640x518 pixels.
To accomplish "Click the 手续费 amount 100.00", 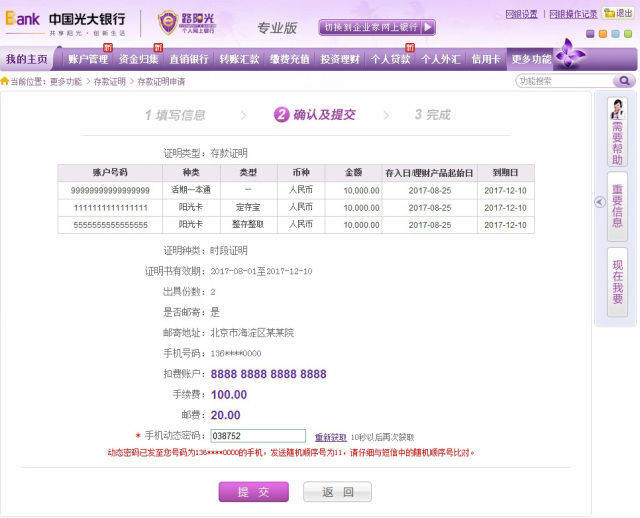I will tap(229, 395).
